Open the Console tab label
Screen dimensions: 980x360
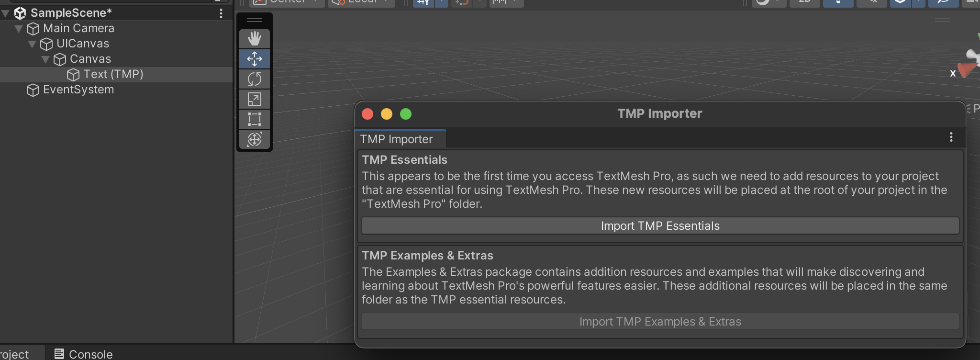[x=91, y=354]
